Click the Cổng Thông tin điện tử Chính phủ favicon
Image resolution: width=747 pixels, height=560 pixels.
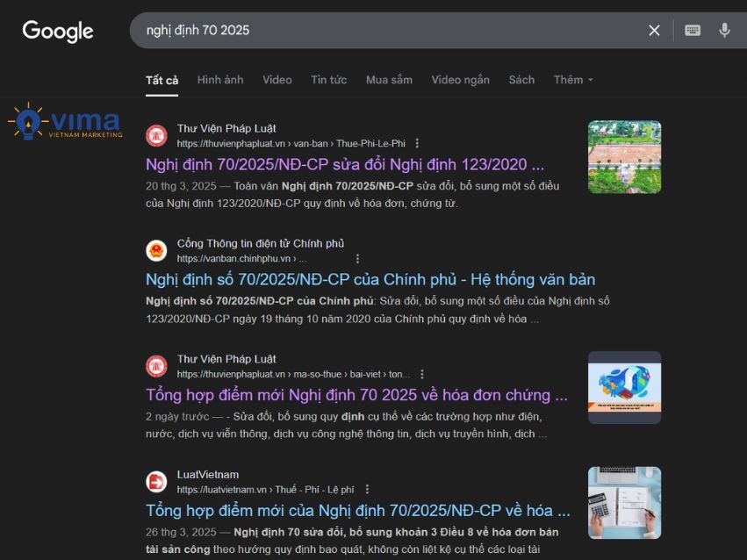click(156, 251)
